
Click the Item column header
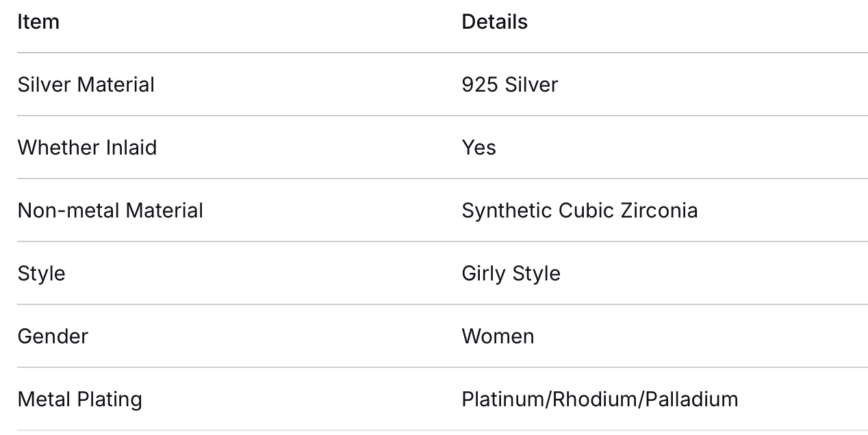pos(38,22)
